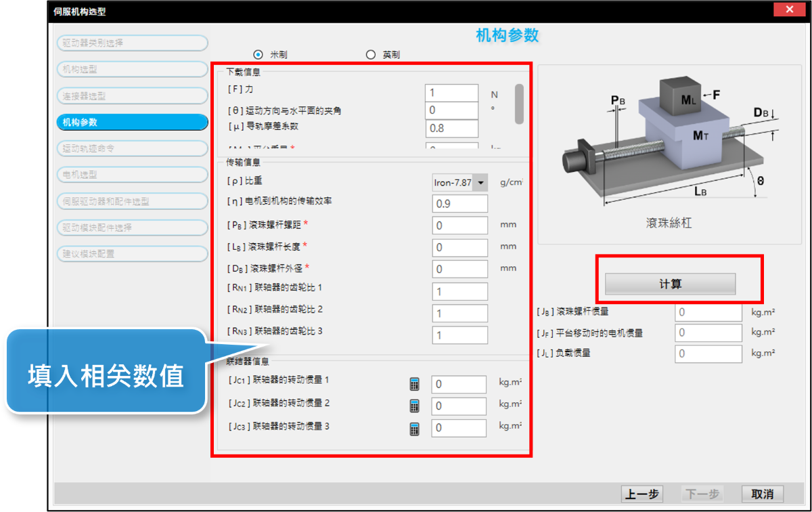Click the 导轨摩擦系数 input field
Screen dimensions: 812x512
pos(451,129)
